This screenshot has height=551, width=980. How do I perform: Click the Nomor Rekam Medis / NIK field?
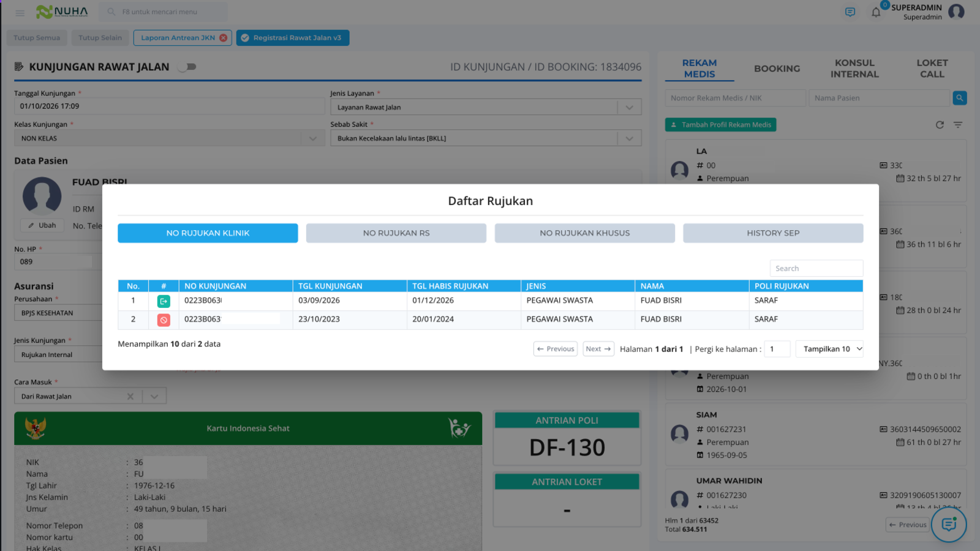735,98
